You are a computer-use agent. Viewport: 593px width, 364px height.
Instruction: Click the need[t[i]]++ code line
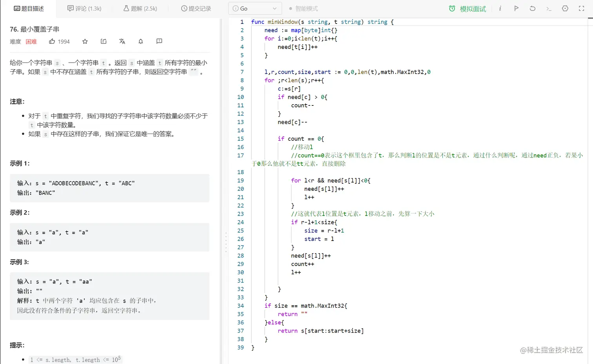coord(298,47)
